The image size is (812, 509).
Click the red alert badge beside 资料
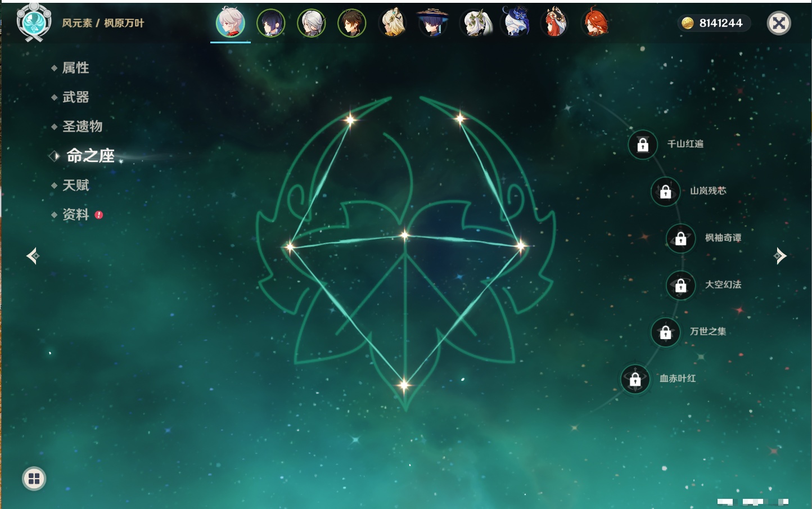(99, 215)
